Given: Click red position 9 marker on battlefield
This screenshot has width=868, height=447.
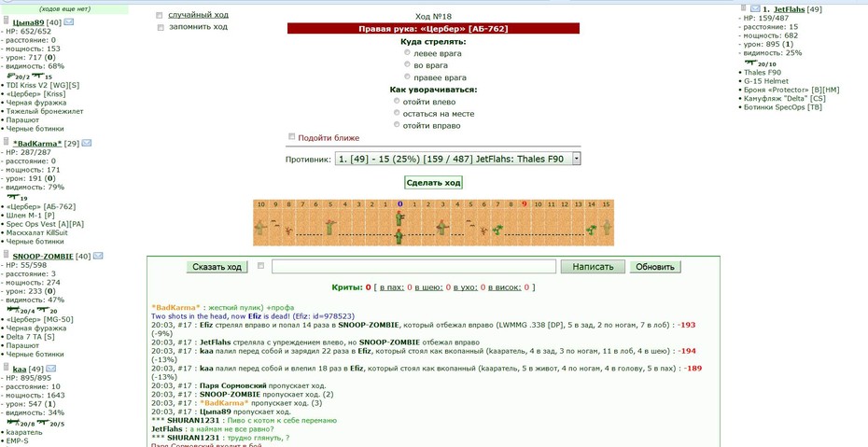Looking at the screenshot, I should tap(525, 204).
